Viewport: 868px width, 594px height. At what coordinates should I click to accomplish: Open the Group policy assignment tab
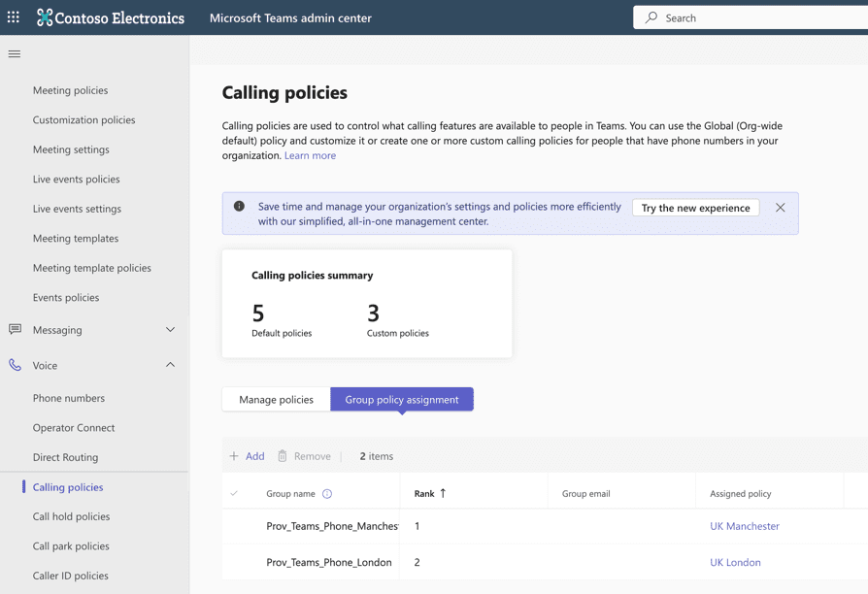point(401,398)
